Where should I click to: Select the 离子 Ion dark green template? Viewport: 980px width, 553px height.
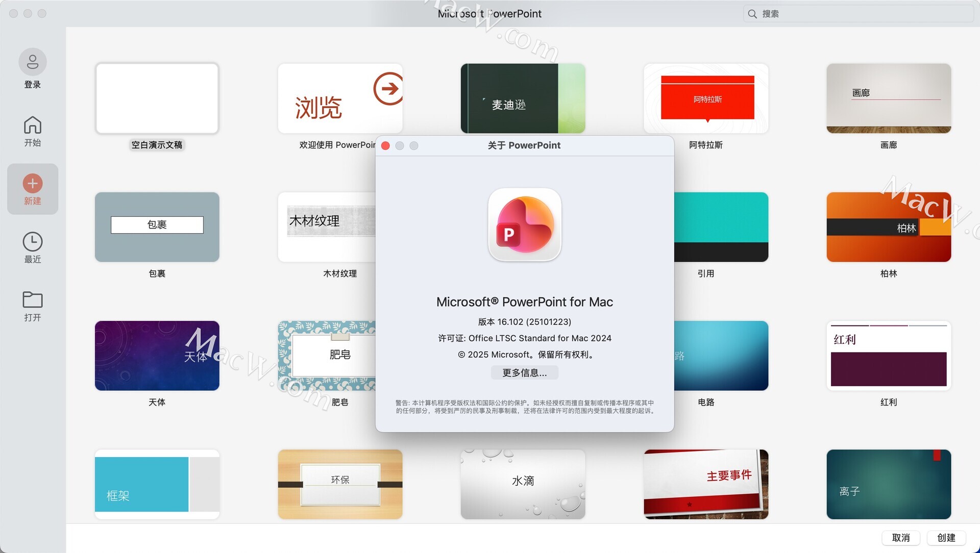pos(889,484)
